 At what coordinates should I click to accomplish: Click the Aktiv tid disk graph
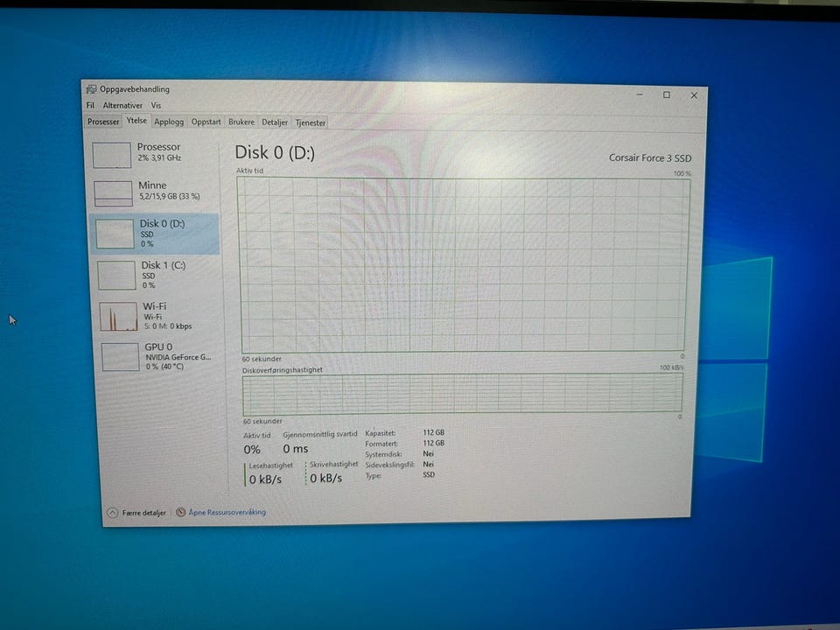[x=463, y=265]
